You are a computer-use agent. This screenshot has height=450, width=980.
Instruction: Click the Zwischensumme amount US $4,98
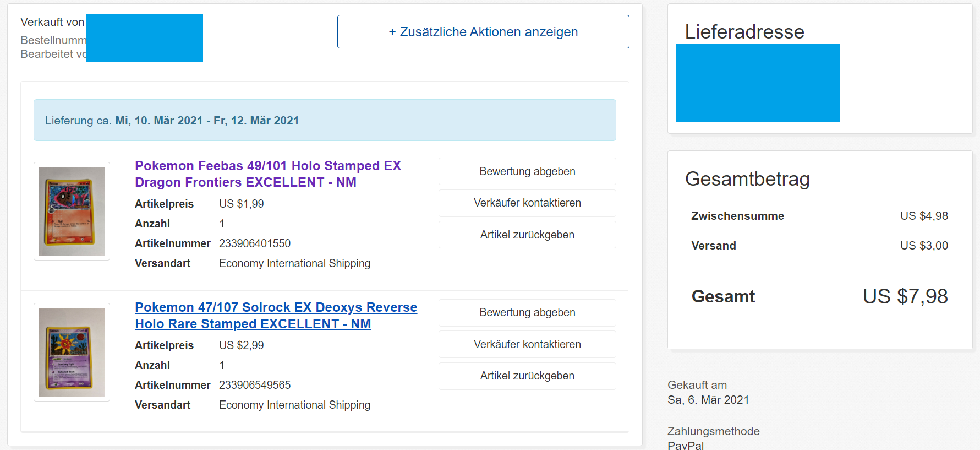click(x=924, y=216)
